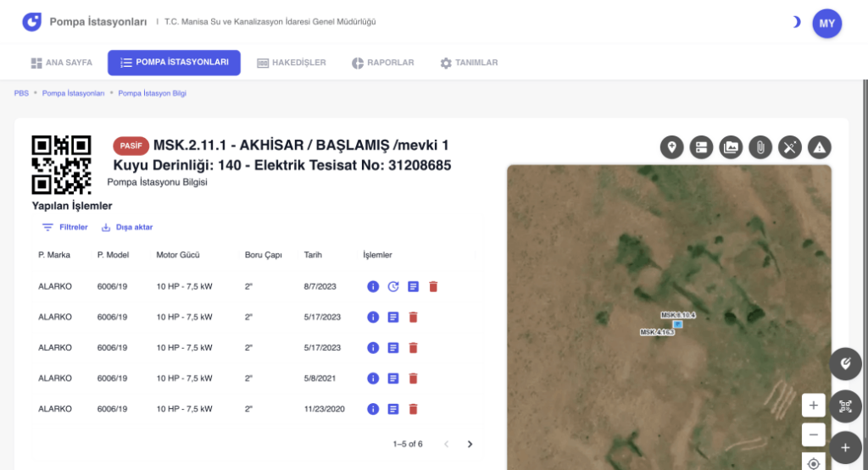Image resolution: width=868 pixels, height=470 pixels.
Task: Toggle dark mode moon icon
Action: pyautogui.click(x=795, y=22)
